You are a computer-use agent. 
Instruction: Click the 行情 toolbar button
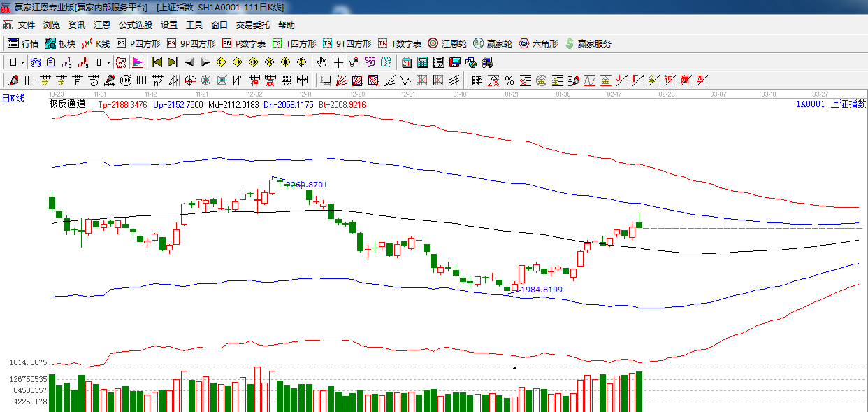coord(23,43)
